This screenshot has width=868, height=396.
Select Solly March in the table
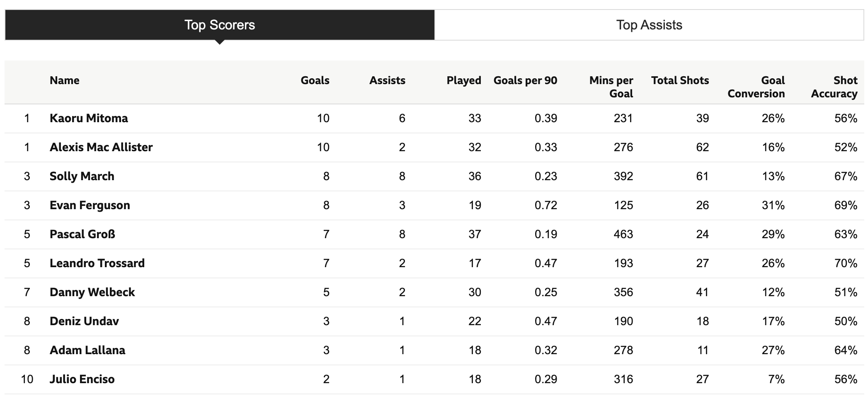[x=82, y=176]
